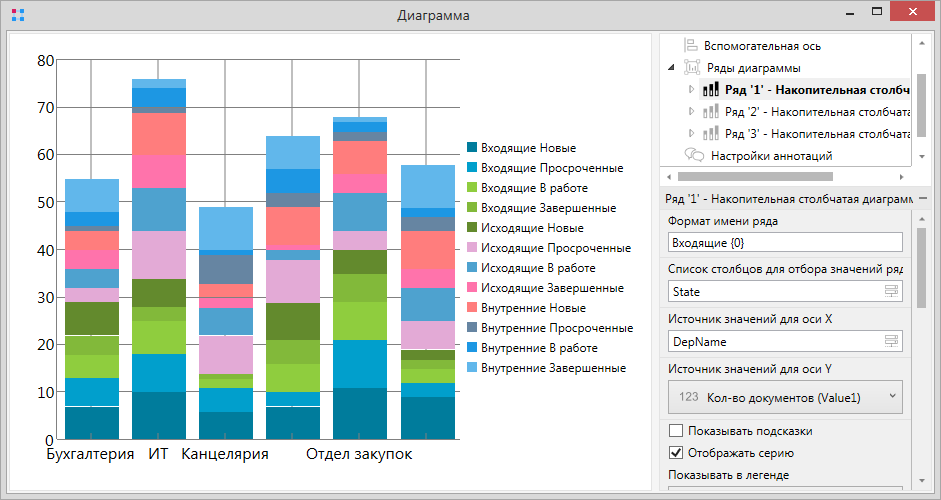The image size is (941, 500).
Task: Click the bar chart icon of Ряд '1'
Action: [x=710, y=90]
